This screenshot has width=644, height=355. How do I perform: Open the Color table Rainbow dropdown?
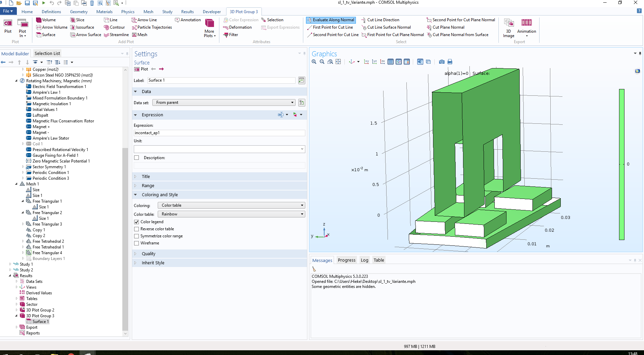pos(231,214)
